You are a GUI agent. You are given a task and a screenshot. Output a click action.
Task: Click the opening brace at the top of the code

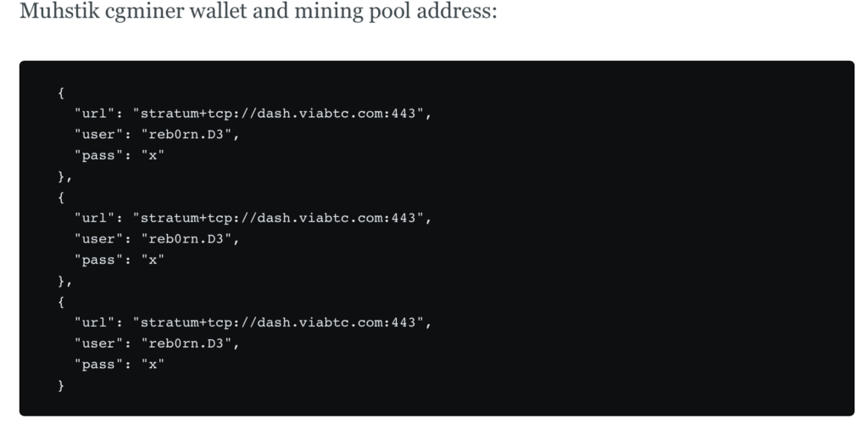point(61,93)
